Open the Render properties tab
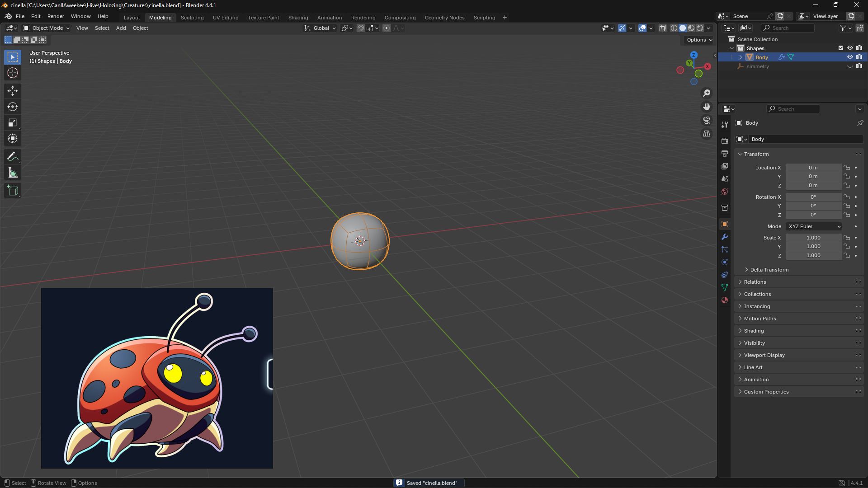Viewport: 868px width, 488px height. coord(725,141)
